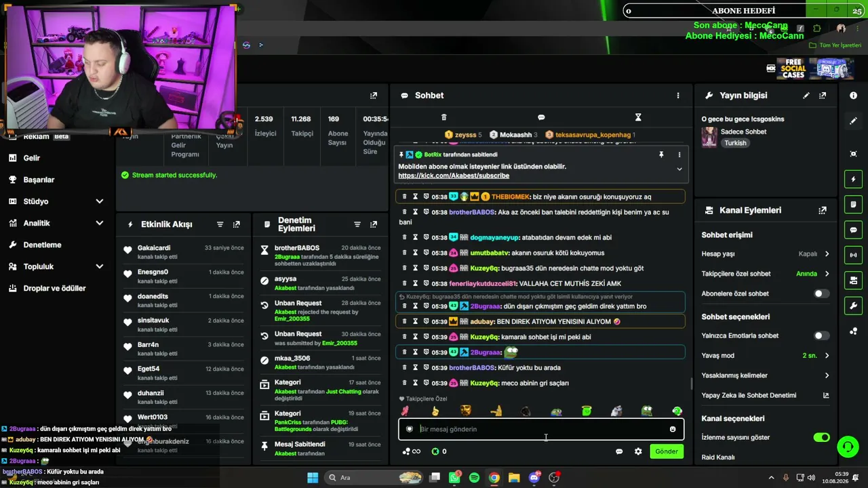Select the note icon in the right rail
Viewport: 868px width, 488px height.
(854, 204)
